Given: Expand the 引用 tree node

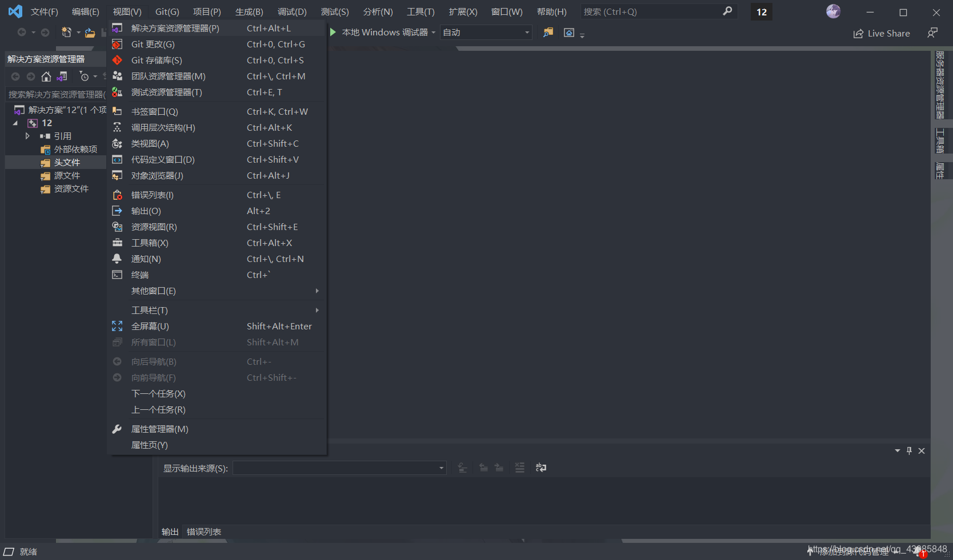Looking at the screenshot, I should click(x=27, y=136).
